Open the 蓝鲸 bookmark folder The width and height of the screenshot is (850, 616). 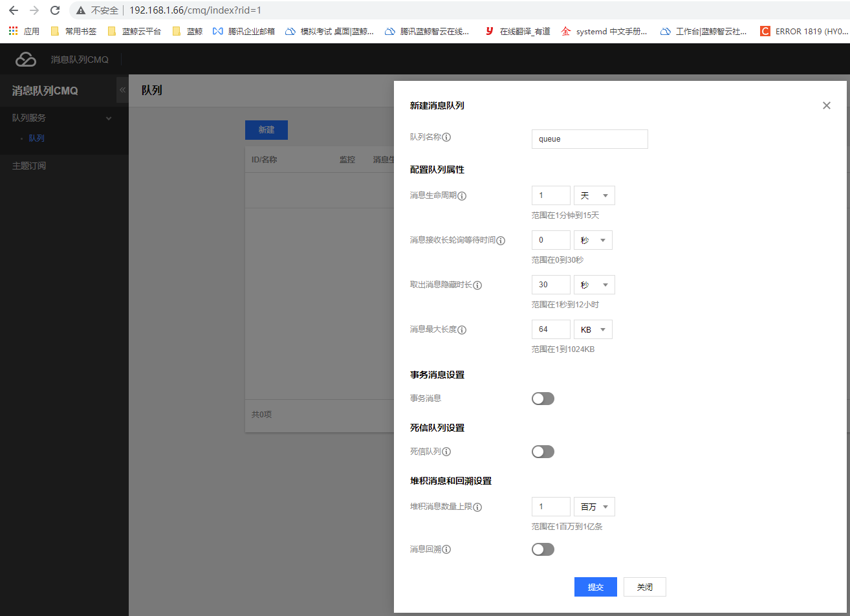(187, 31)
